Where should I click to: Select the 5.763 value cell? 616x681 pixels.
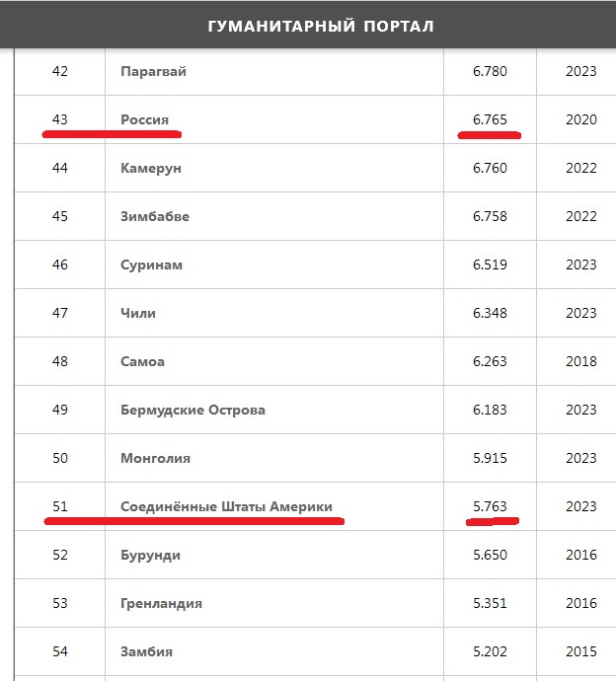tap(490, 506)
